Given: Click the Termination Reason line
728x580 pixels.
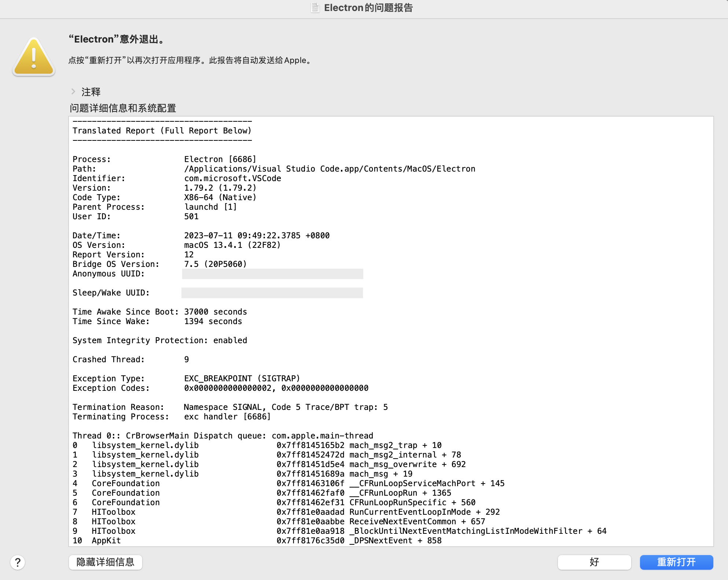Looking at the screenshot, I should coord(230,407).
